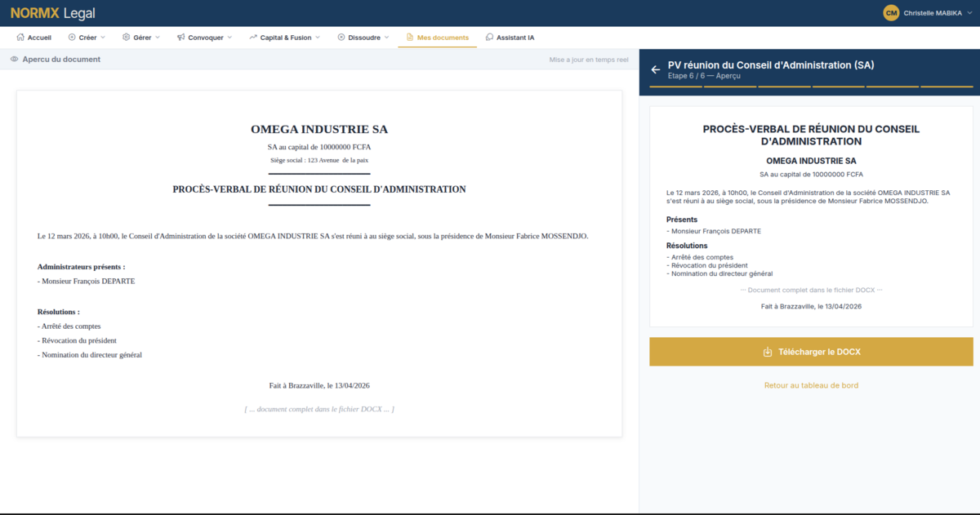Select the Accueil menu label
Screen dimensions: 980x515
[x=39, y=38]
